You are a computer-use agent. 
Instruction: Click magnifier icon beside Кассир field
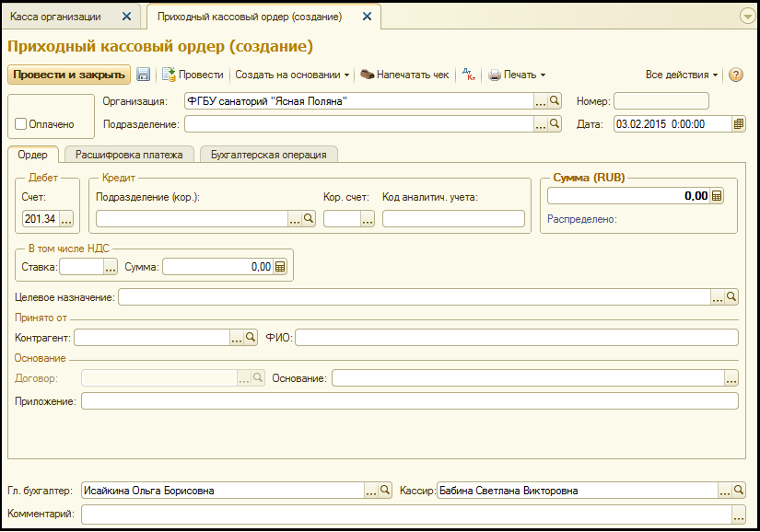(x=739, y=491)
